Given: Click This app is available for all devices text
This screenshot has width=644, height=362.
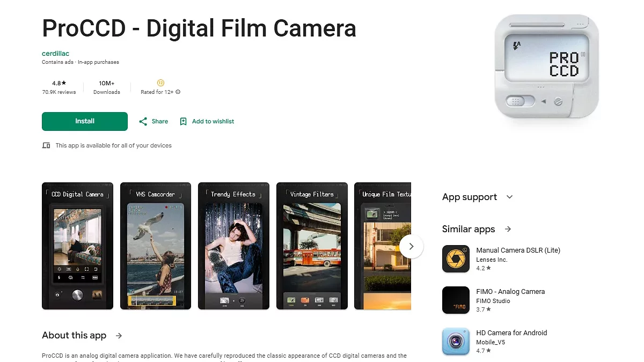Looking at the screenshot, I should [114, 145].
